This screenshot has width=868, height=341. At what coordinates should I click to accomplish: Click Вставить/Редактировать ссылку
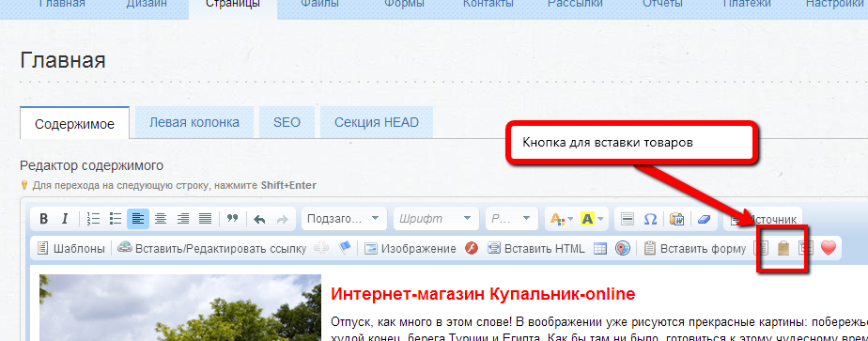pyautogui.click(x=212, y=249)
